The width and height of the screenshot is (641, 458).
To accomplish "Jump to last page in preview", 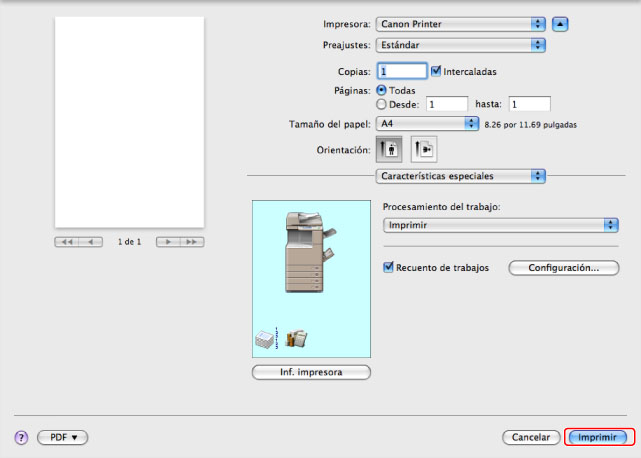I will coord(191,242).
